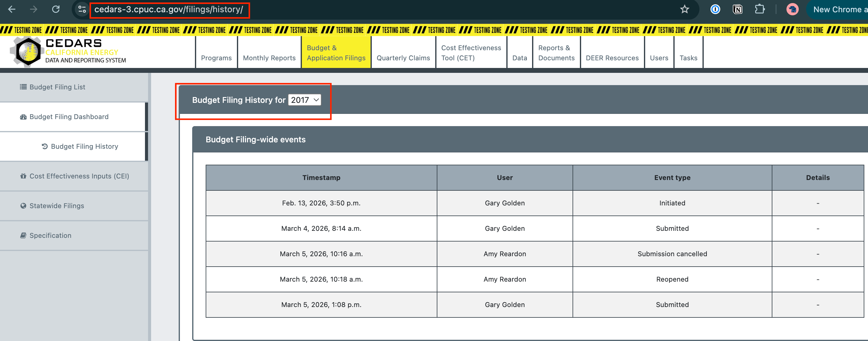
Task: Go to Quarterly Claims tab
Action: (x=403, y=58)
